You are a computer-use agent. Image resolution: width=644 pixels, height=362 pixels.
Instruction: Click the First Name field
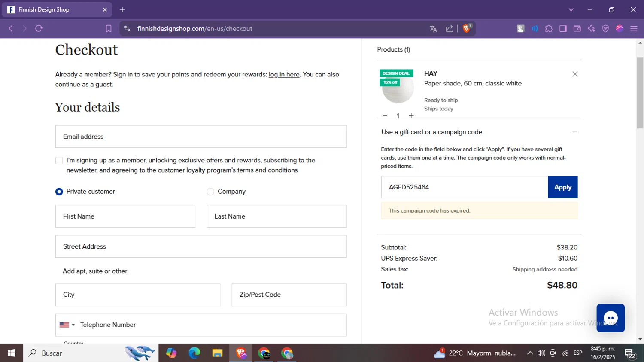[125, 216]
